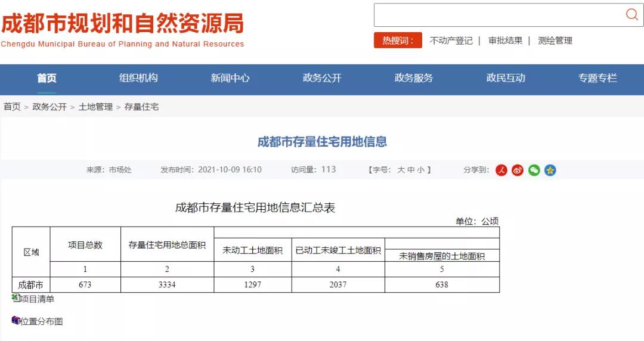Screen dimensions: 644x341
Task: Open the 新闻中心 navigation item
Action: 230,78
